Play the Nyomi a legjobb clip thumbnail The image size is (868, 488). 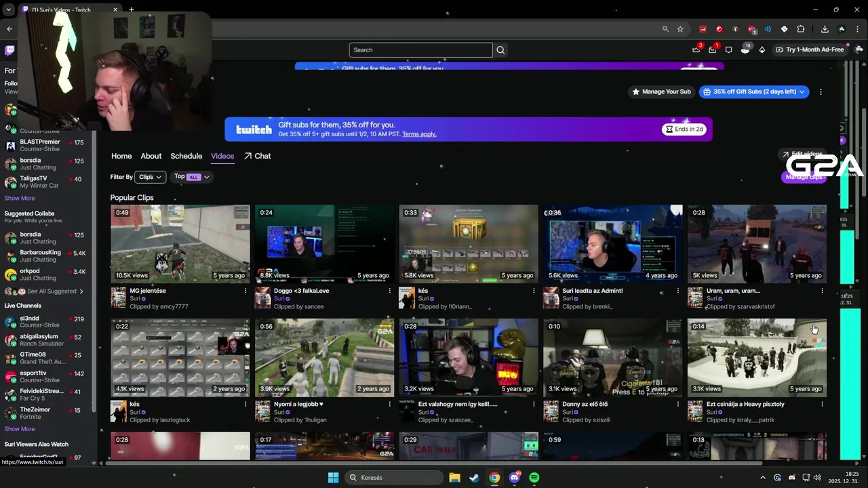point(324,357)
